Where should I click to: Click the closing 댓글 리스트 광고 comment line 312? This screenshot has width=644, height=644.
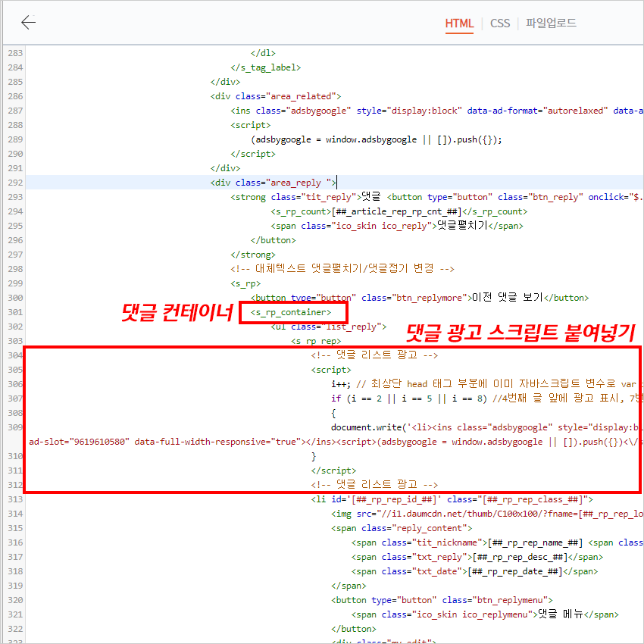tap(374, 485)
